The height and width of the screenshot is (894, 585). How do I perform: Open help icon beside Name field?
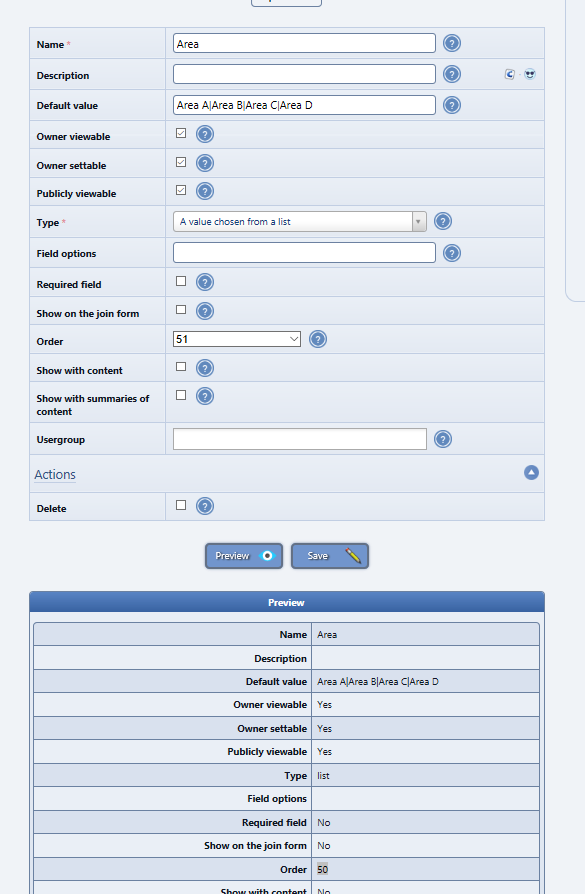tap(452, 43)
